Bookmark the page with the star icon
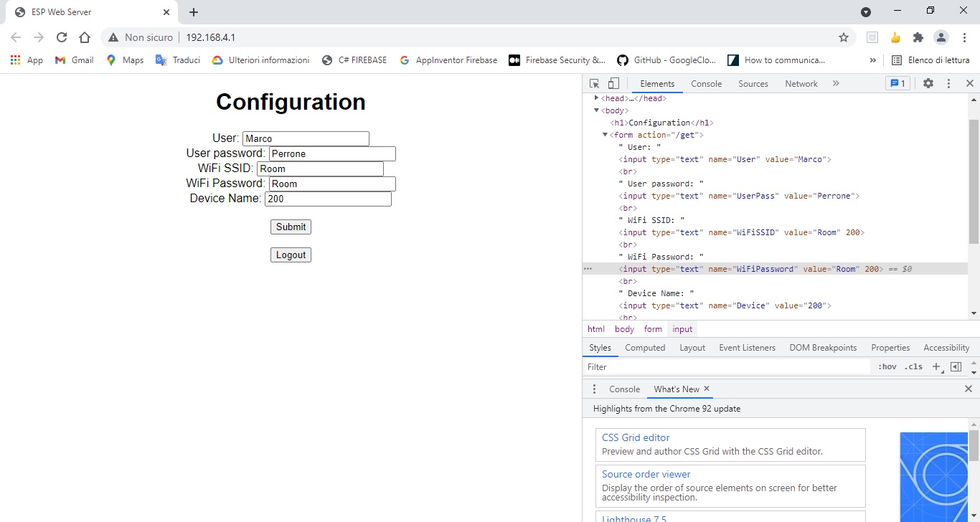Screen dimensions: 980x522 click(x=844, y=37)
